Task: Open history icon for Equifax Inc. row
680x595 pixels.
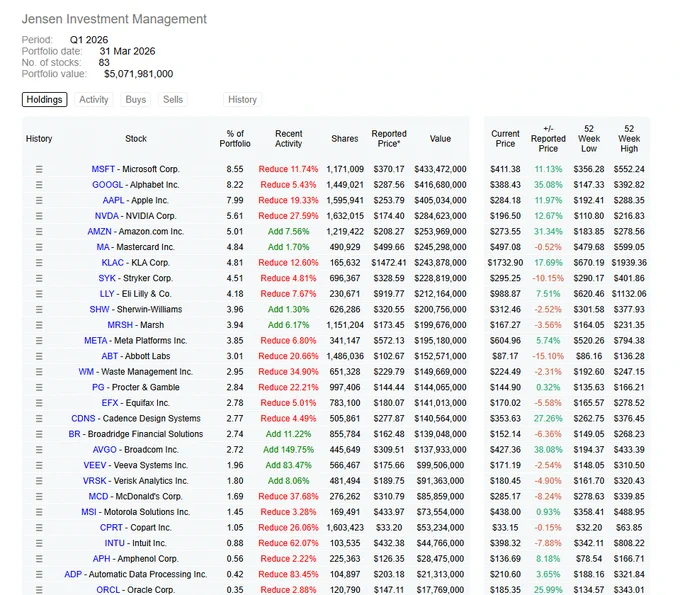Action: click(39, 403)
